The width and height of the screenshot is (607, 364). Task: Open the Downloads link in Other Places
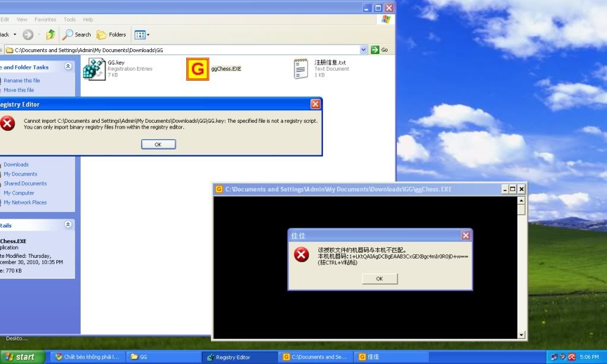click(16, 164)
